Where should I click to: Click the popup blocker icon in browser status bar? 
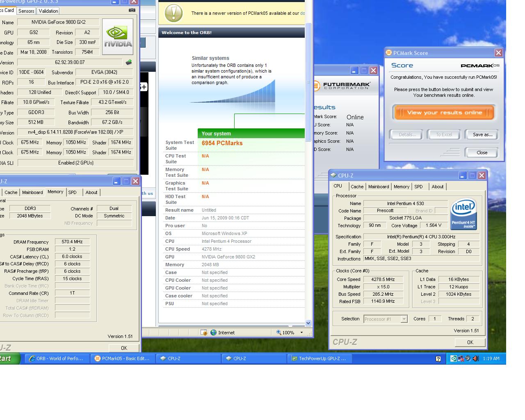click(204, 333)
